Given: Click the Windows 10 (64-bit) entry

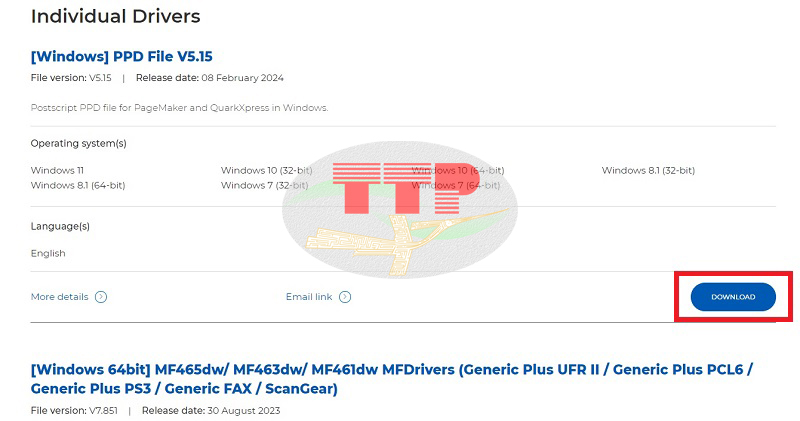Looking at the screenshot, I should [458, 170].
